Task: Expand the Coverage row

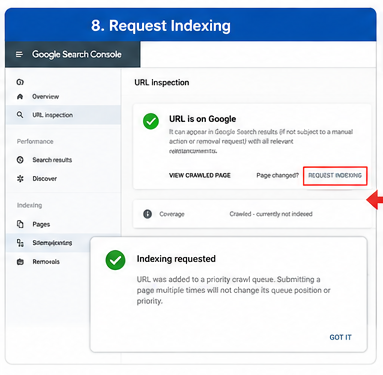Action: [252, 214]
